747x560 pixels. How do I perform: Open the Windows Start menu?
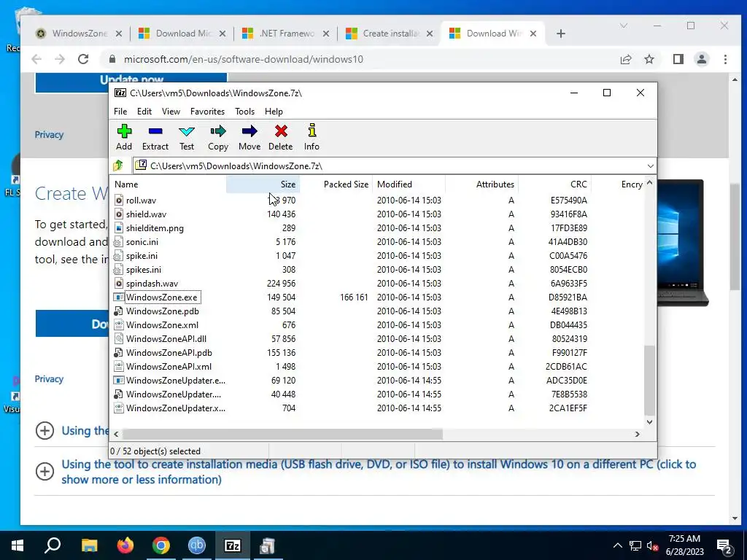(18, 545)
